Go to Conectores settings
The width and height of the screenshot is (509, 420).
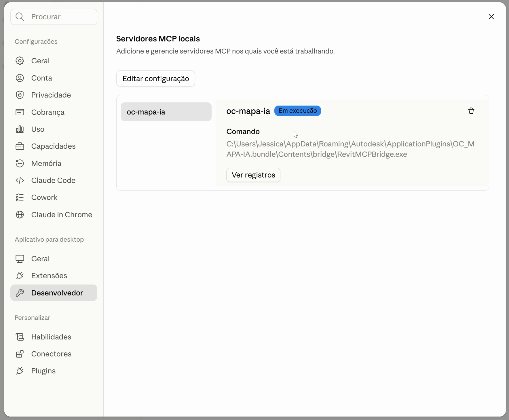tap(54, 354)
